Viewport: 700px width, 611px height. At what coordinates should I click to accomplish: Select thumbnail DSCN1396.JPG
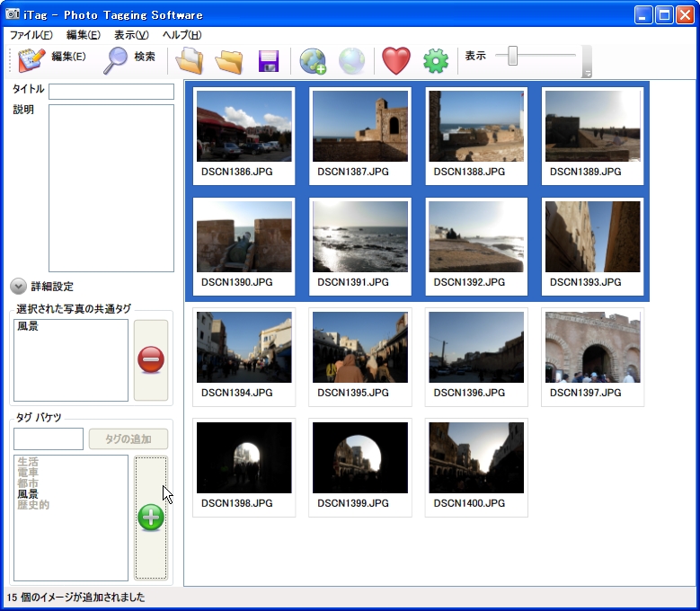[x=476, y=357]
